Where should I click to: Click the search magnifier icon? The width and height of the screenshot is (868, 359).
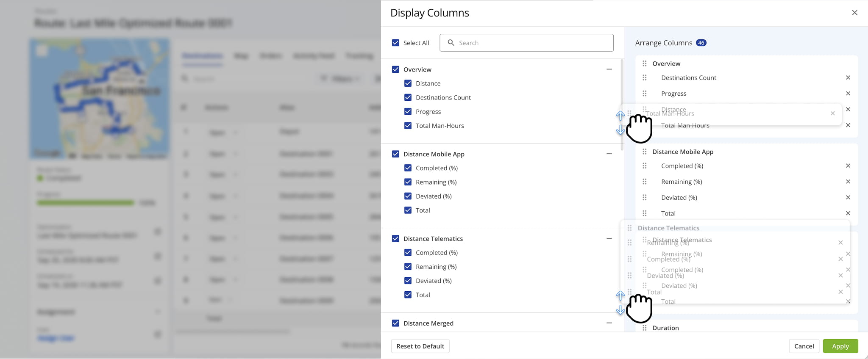pyautogui.click(x=451, y=43)
